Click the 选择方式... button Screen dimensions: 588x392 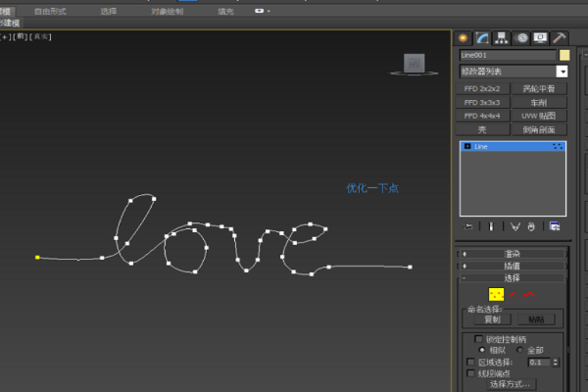click(510, 384)
